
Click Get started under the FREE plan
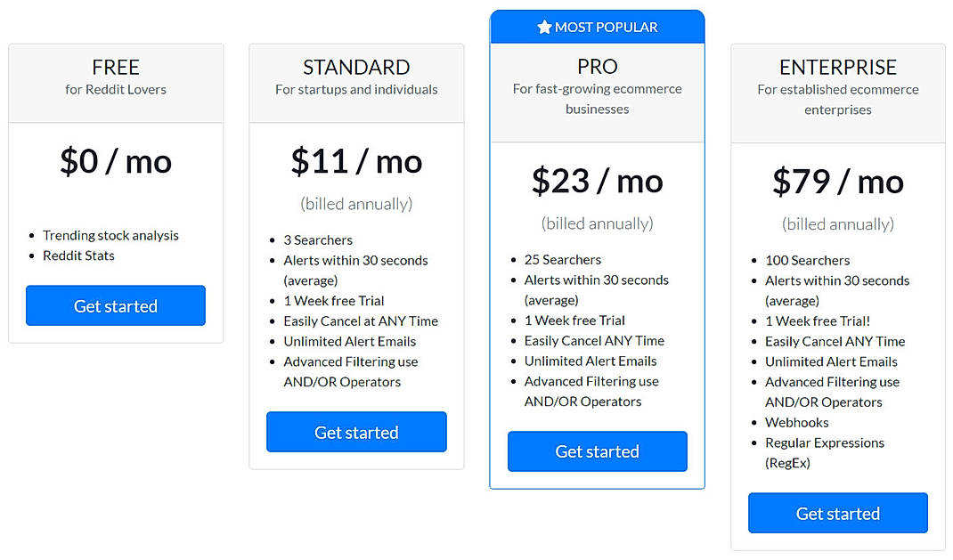[x=115, y=305]
